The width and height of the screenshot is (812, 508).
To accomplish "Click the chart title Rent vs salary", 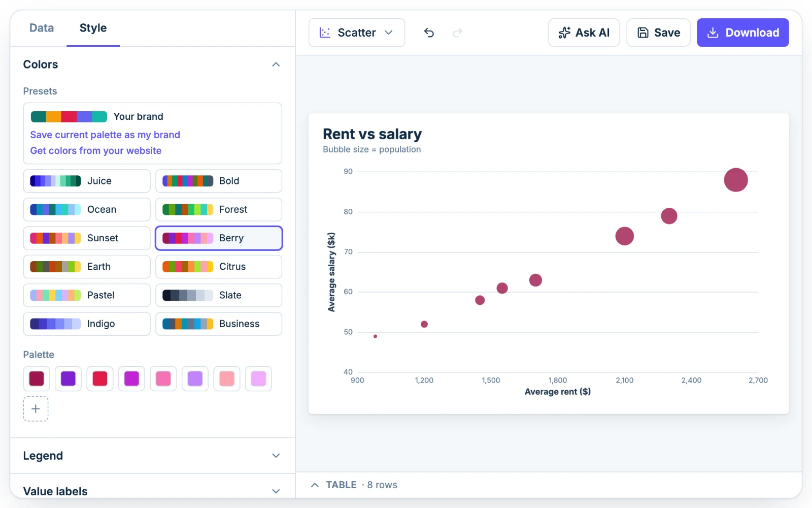I will (373, 134).
